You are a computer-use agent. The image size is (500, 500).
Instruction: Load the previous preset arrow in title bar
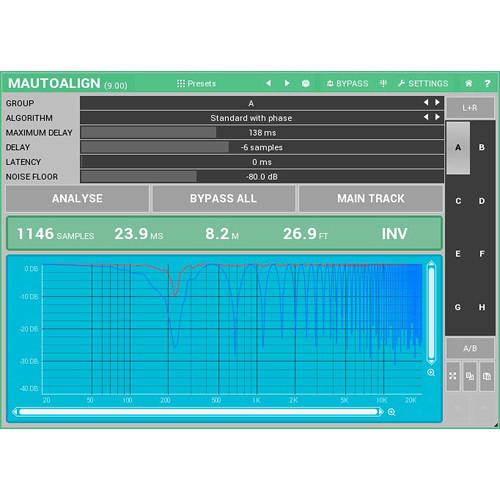(269, 83)
